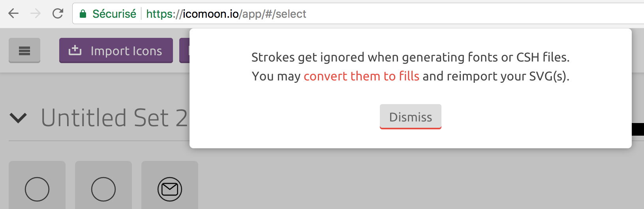Go back to the previous browser page
644x209 pixels.
click(x=13, y=14)
